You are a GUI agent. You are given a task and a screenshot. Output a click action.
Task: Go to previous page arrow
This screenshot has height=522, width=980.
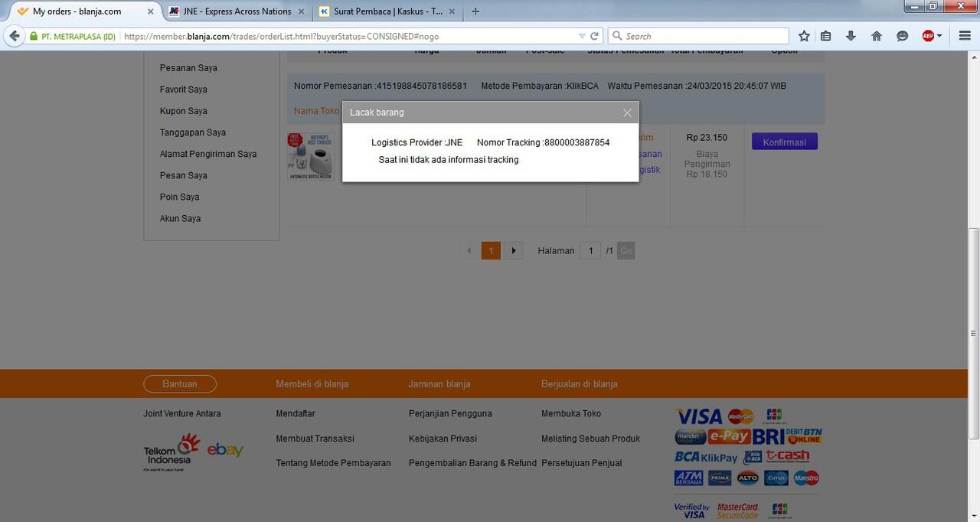pos(469,251)
